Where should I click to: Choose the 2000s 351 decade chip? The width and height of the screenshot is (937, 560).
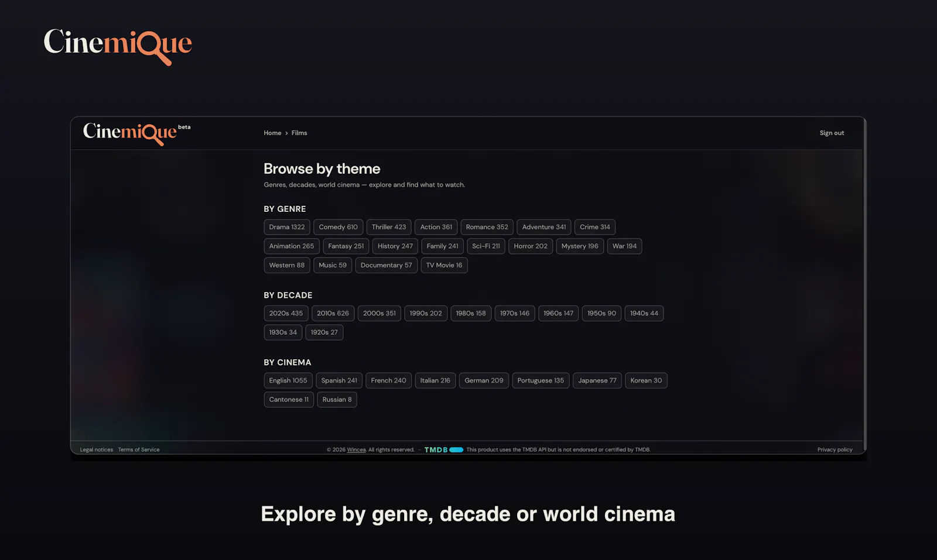click(x=379, y=314)
